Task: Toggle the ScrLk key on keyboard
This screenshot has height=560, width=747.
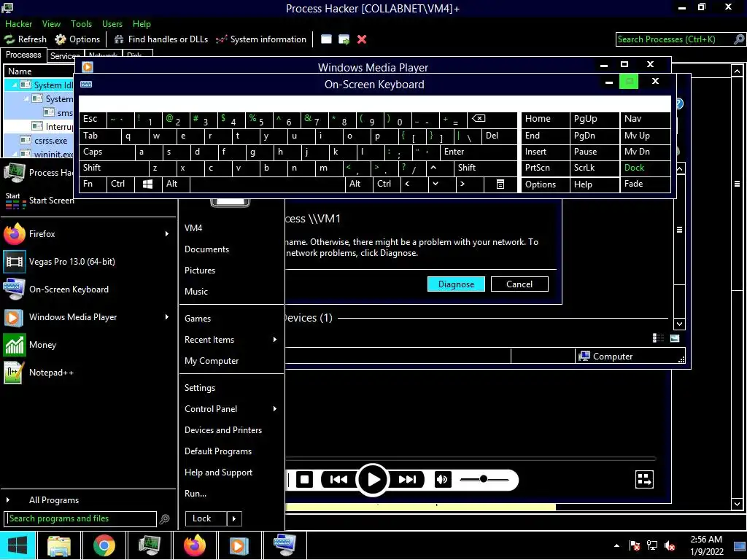Action: (x=594, y=168)
